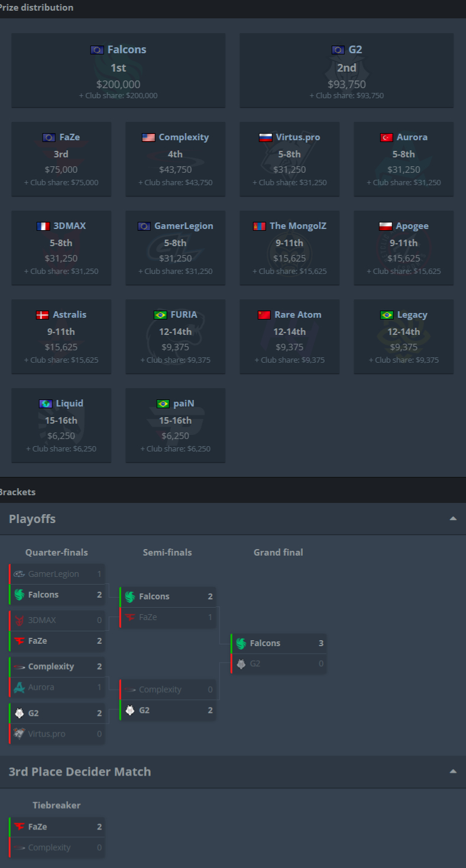Open Falcons vs FaZe semi-final, Falcons row
466x868 pixels.
[167, 596]
